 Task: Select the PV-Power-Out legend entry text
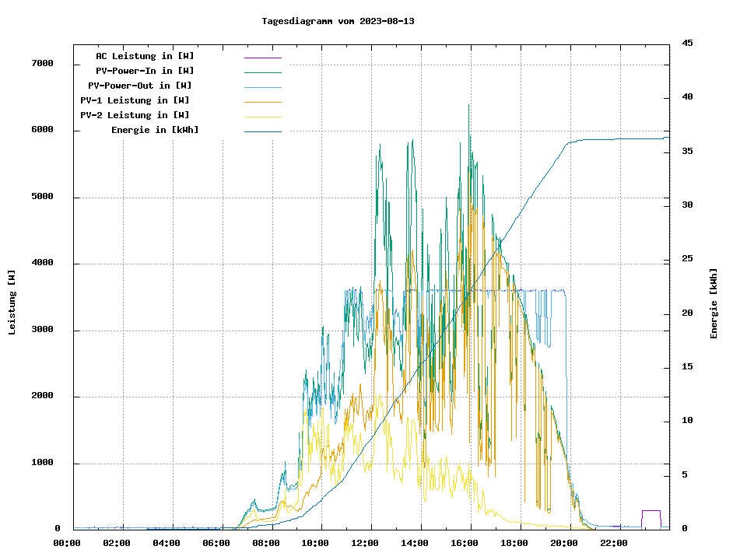[x=139, y=86]
